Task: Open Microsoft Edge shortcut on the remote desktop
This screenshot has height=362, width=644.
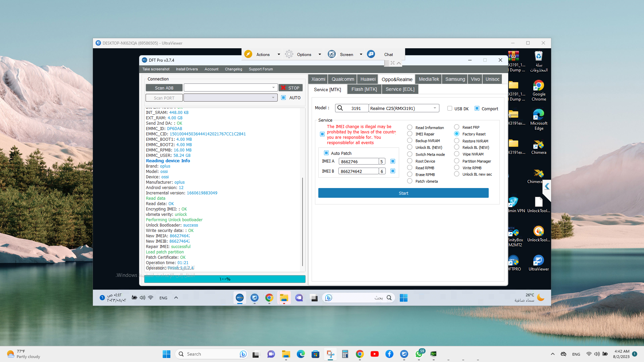Action: 539,119
